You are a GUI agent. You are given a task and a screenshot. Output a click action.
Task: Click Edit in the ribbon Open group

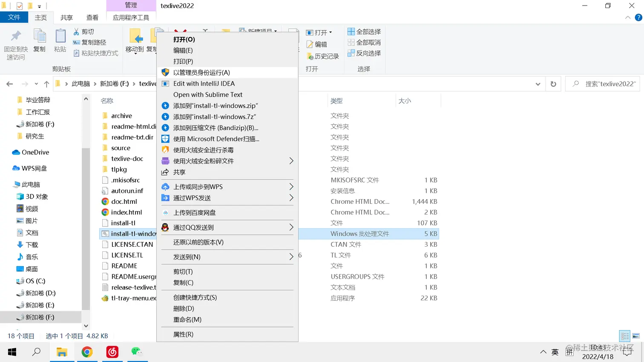coord(316,44)
